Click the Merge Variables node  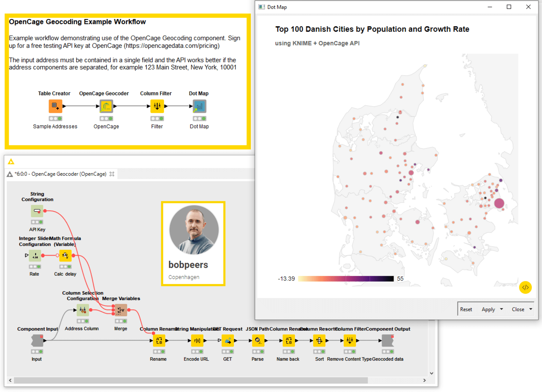(121, 310)
